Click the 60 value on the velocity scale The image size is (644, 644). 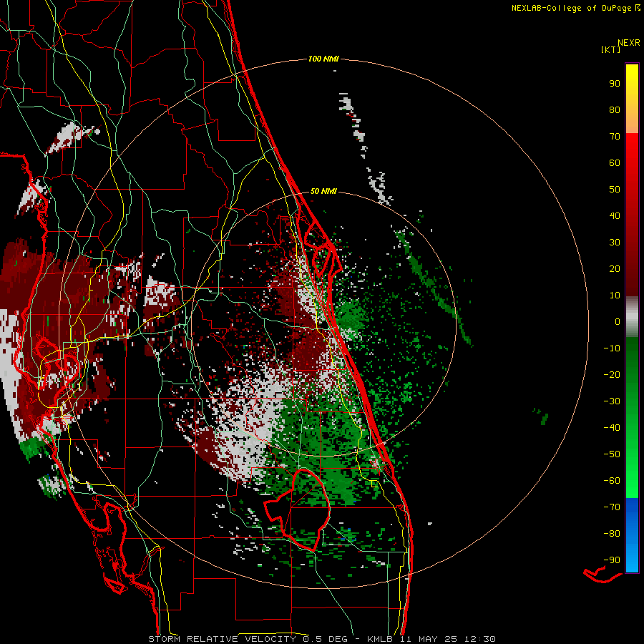point(615,162)
